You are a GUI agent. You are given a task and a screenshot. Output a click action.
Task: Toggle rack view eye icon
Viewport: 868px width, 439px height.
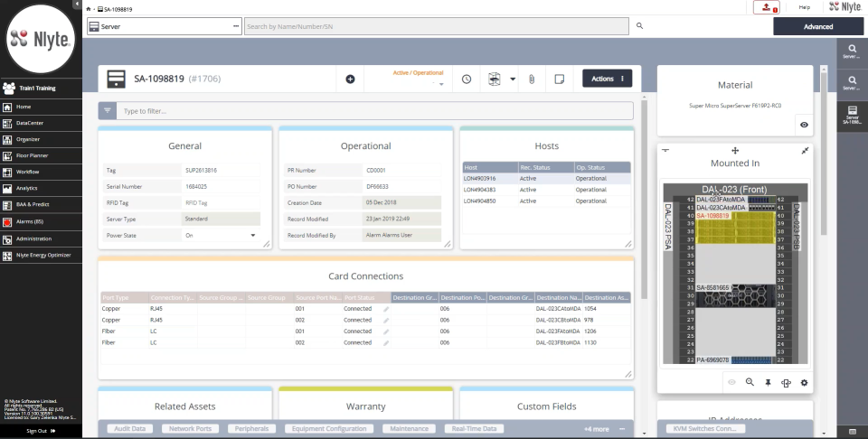click(x=731, y=382)
